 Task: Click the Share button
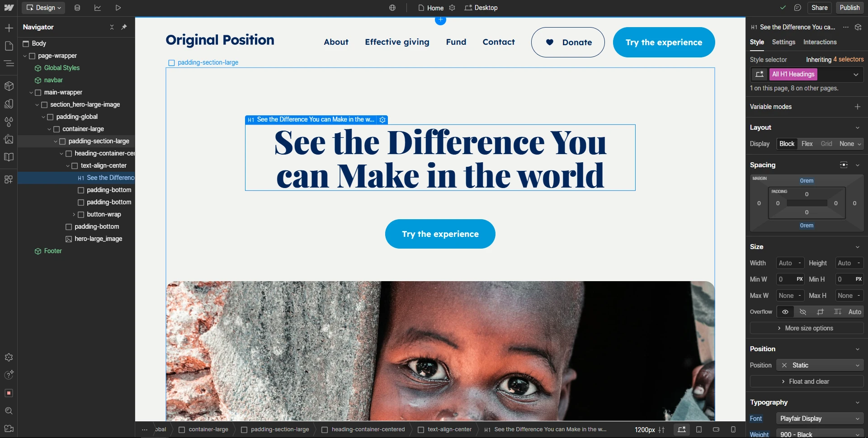(x=819, y=8)
